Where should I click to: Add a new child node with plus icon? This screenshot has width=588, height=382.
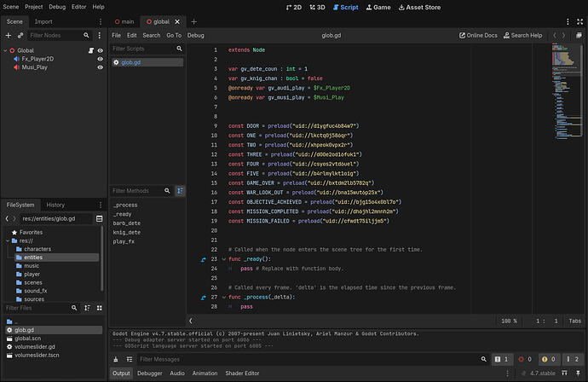pos(9,35)
